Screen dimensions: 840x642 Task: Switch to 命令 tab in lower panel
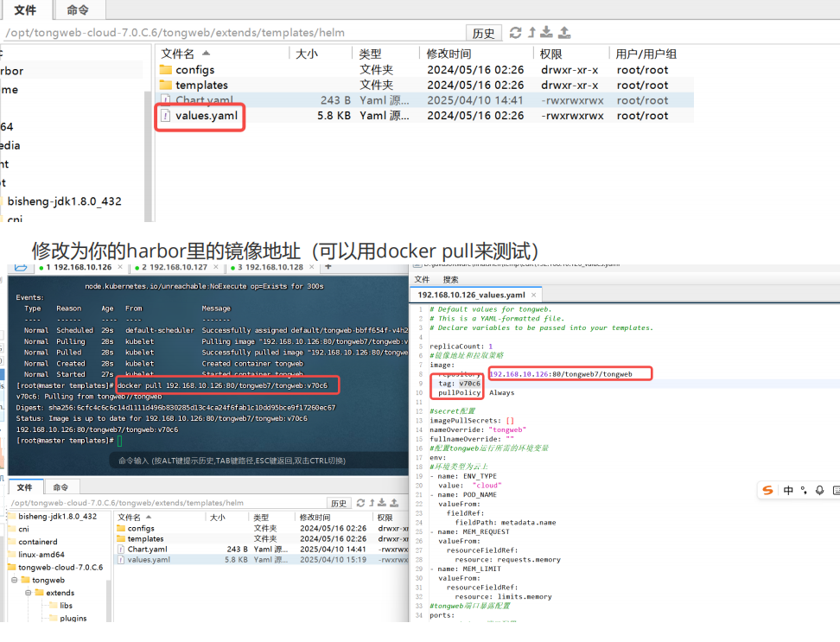pos(60,487)
